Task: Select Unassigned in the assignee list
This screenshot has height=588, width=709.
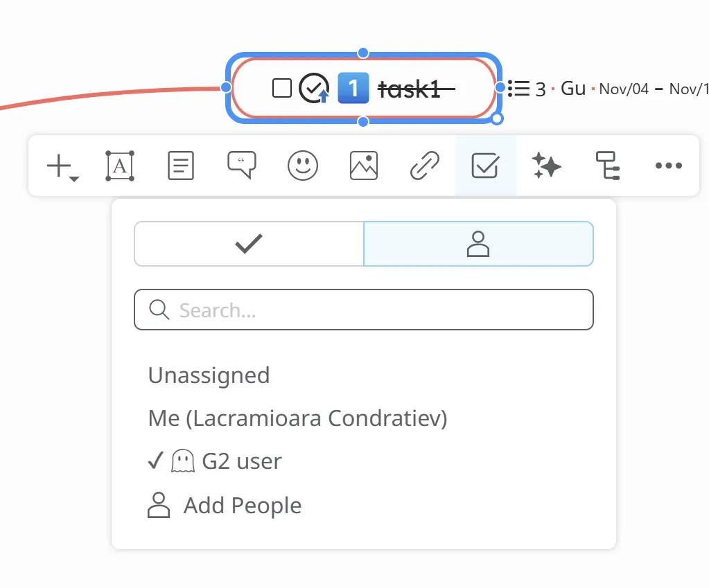Action: (209, 375)
